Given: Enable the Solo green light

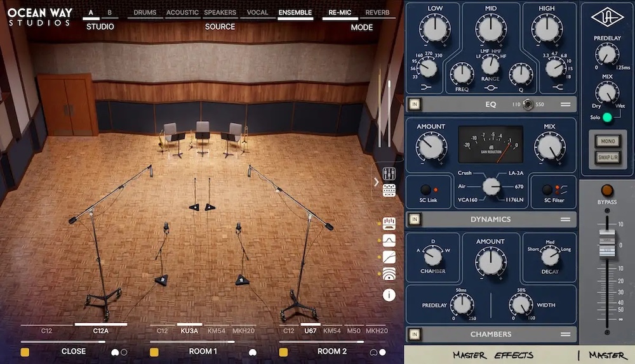Looking at the screenshot, I should click(607, 117).
